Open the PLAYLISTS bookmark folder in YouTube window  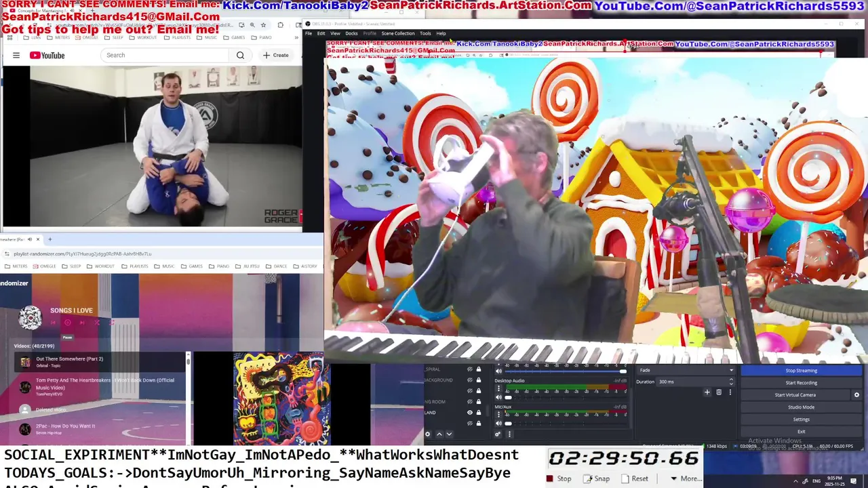[177, 37]
